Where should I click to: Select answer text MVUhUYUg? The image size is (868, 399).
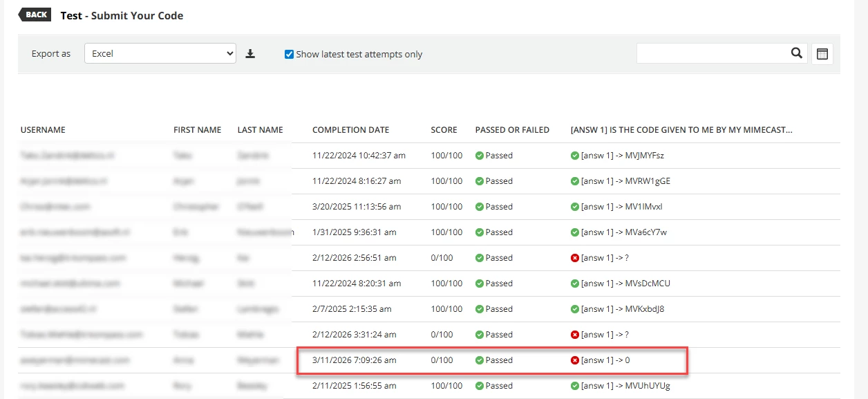[x=648, y=386]
